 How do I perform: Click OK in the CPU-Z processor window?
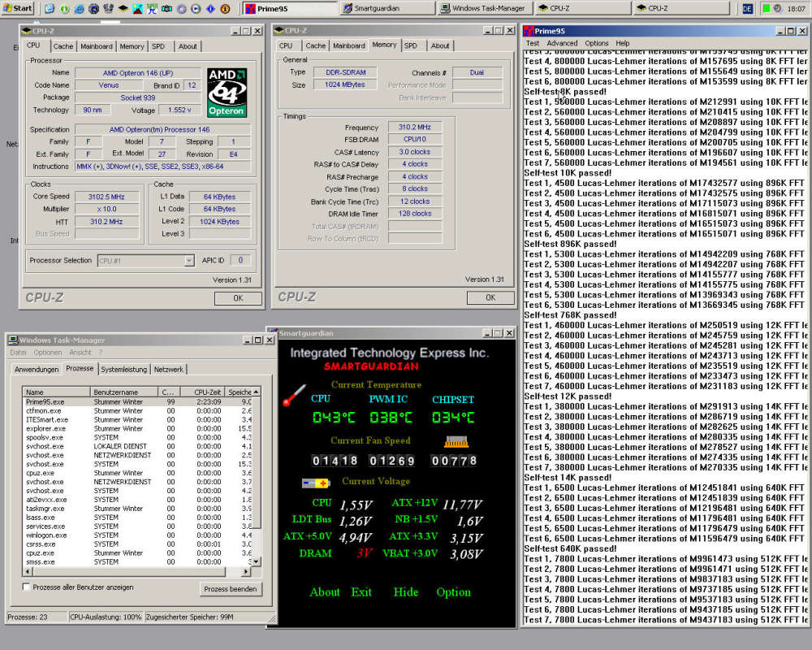tap(238, 298)
